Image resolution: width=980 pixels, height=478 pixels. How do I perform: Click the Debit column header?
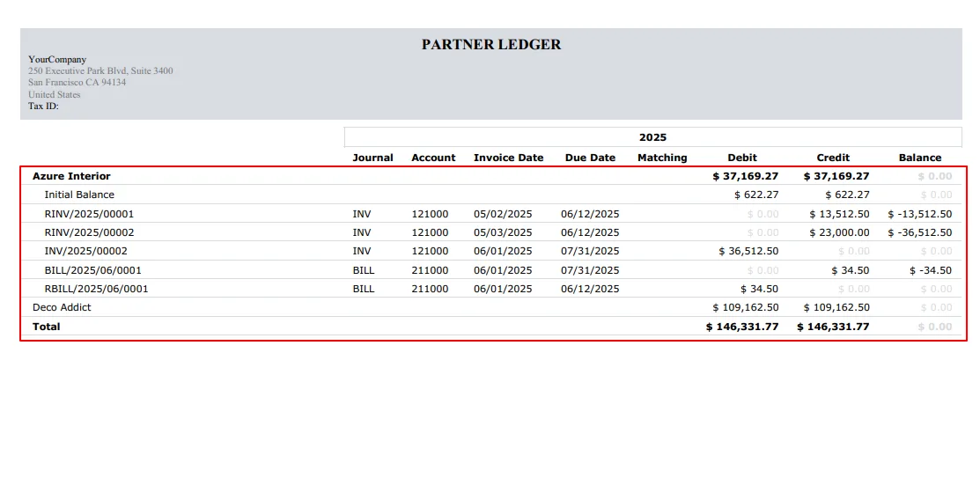[x=742, y=158]
